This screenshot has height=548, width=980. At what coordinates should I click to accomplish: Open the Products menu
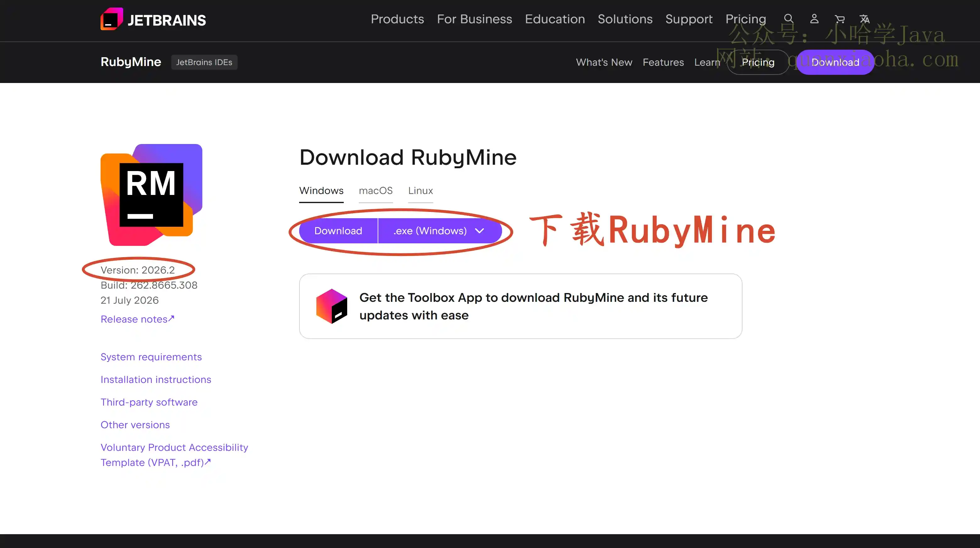(x=397, y=19)
